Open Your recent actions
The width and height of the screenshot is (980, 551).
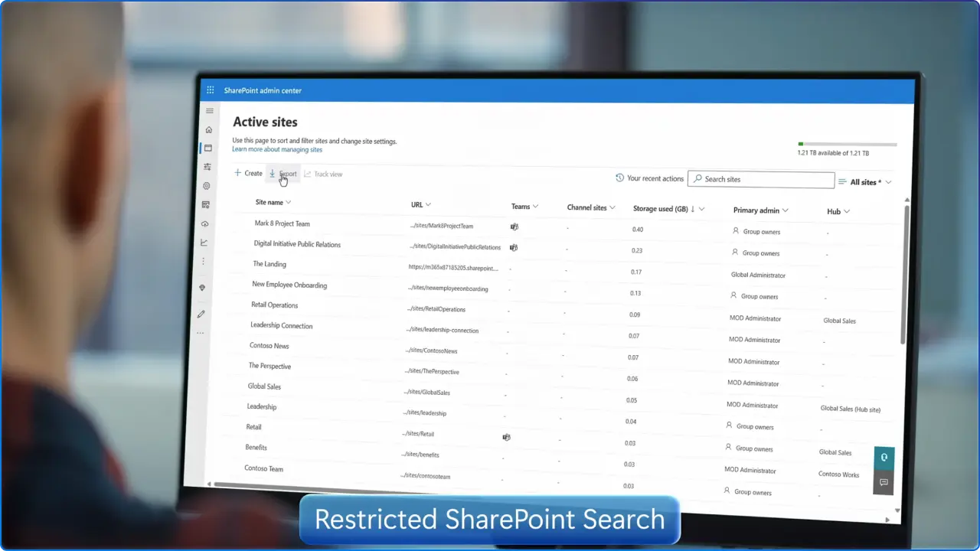pyautogui.click(x=649, y=178)
